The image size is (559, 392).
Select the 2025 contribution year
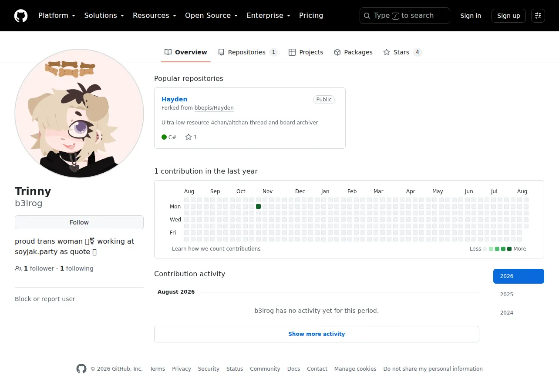pyautogui.click(x=519, y=295)
